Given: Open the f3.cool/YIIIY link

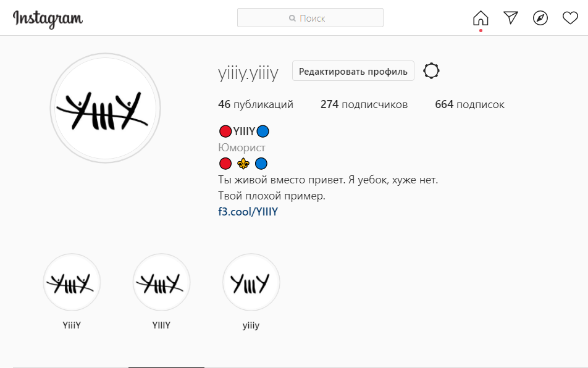Looking at the screenshot, I should (x=248, y=212).
